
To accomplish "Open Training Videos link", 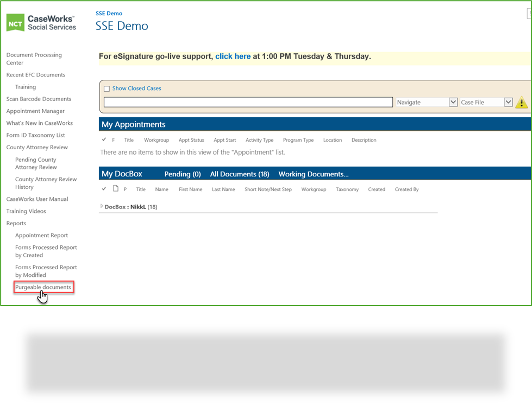I will pyautogui.click(x=26, y=211).
